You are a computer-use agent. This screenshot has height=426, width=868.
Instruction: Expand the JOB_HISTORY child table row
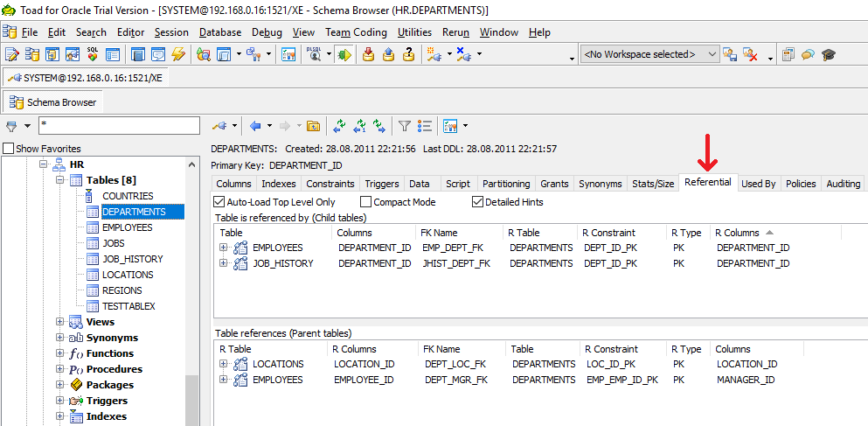[x=224, y=263]
